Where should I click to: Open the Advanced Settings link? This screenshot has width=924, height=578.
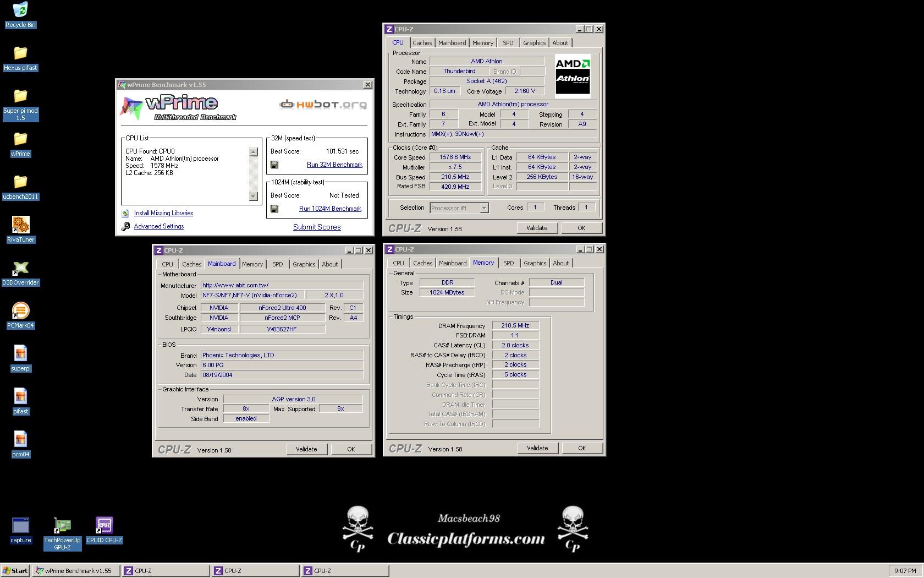pyautogui.click(x=159, y=226)
